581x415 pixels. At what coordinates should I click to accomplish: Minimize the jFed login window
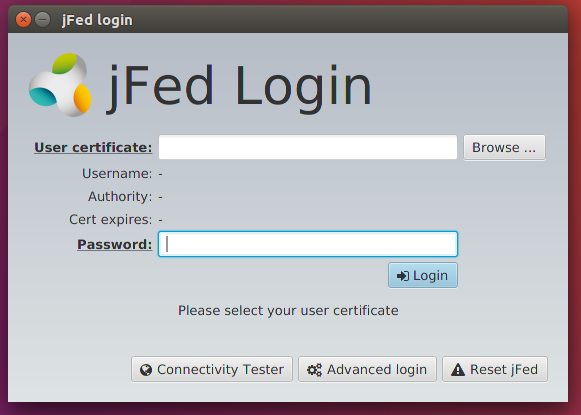pyautogui.click(x=43, y=19)
